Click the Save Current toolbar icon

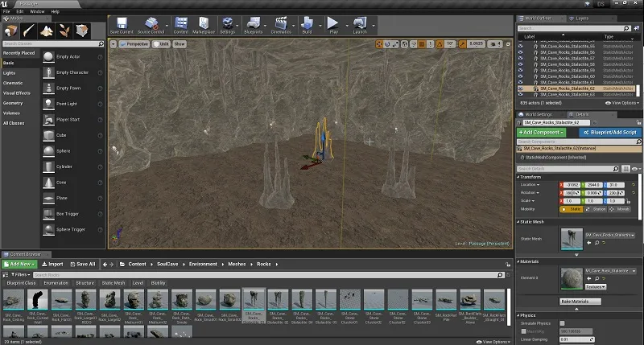[x=122, y=26]
